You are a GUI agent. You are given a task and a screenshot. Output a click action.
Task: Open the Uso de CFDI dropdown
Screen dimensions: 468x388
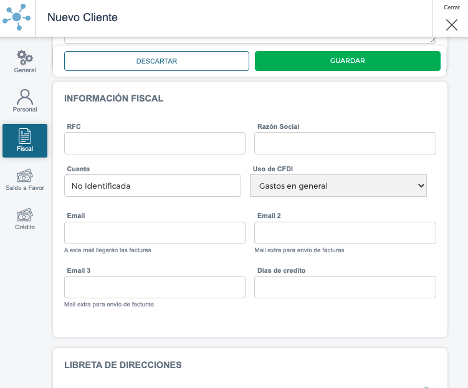[338, 186]
